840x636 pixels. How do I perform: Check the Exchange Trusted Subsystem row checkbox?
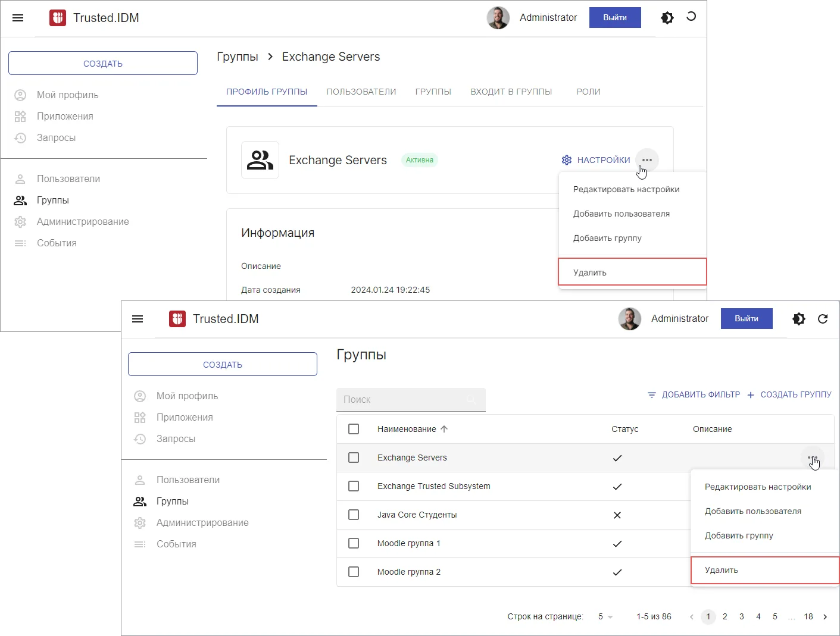[x=354, y=486]
